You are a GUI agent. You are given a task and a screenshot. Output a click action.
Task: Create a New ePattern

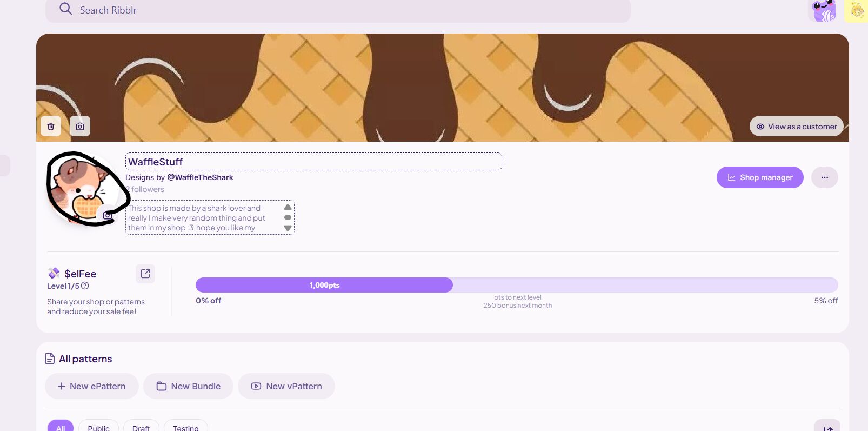click(x=92, y=386)
